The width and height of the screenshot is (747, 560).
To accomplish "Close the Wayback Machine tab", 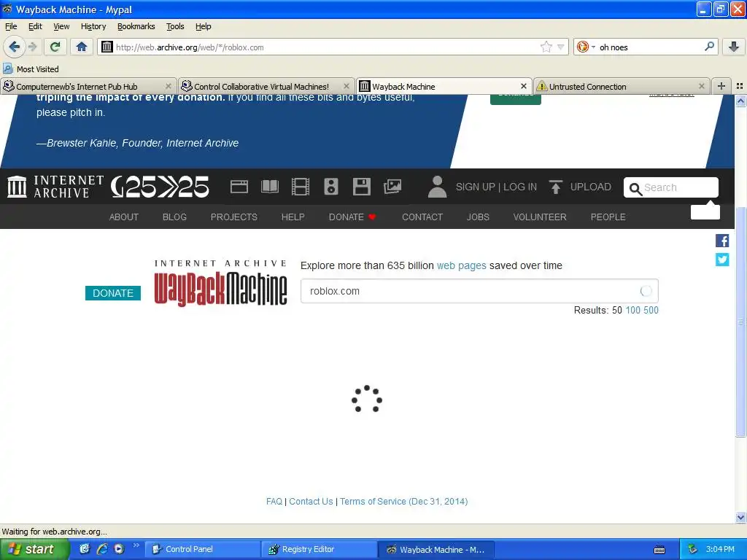I will pos(524,86).
